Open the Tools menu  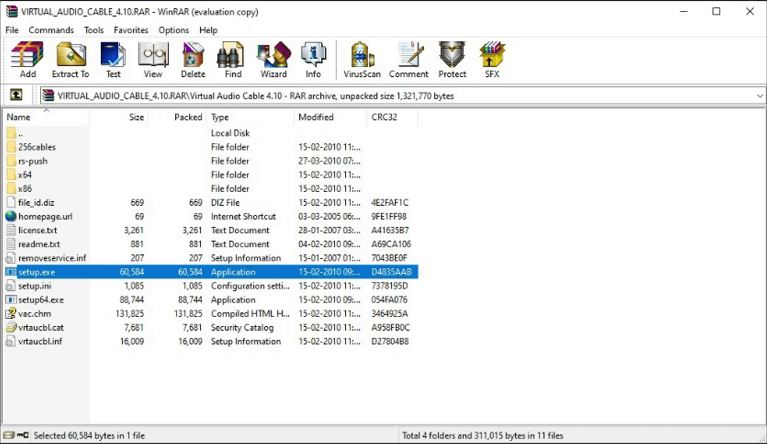click(93, 30)
